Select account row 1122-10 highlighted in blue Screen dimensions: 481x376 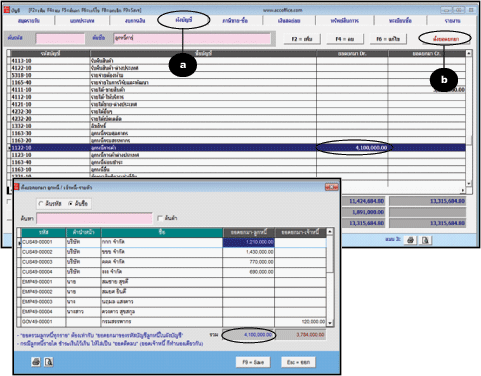(238, 147)
